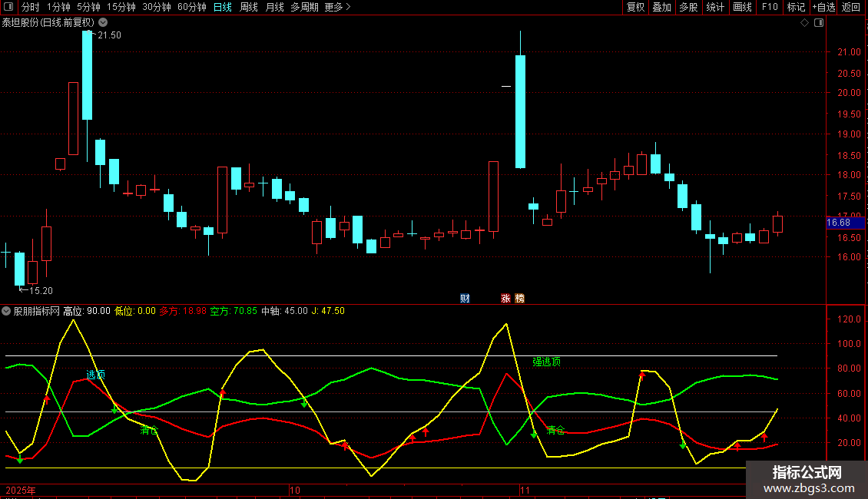Click the 10 month marker on time axis
Screen dimensions: 868x499
tap(295, 490)
